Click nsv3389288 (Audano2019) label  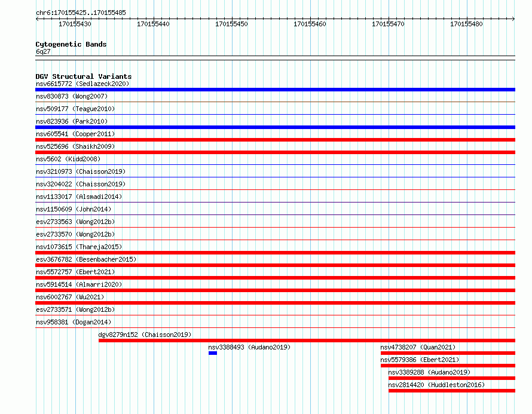tap(429, 372)
